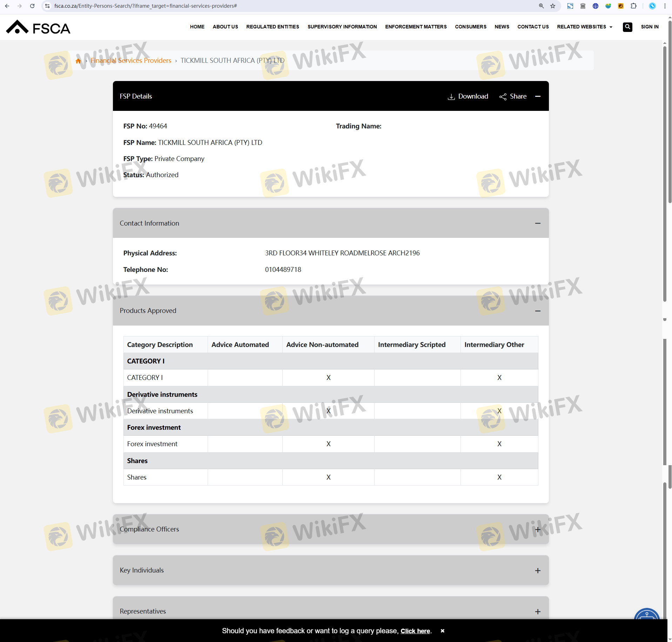Expand the Compliance Officers section
Image resolution: width=672 pixels, height=642 pixels.
pyautogui.click(x=538, y=529)
